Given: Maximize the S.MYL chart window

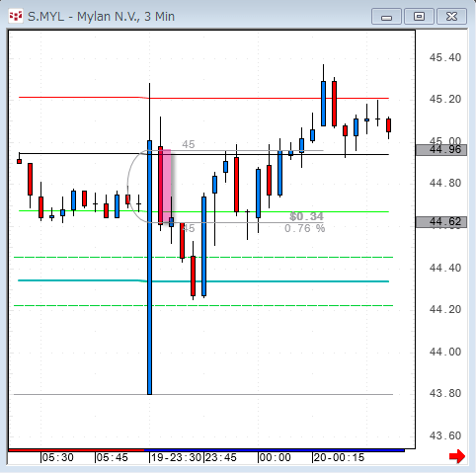Looking at the screenshot, I should [x=419, y=17].
